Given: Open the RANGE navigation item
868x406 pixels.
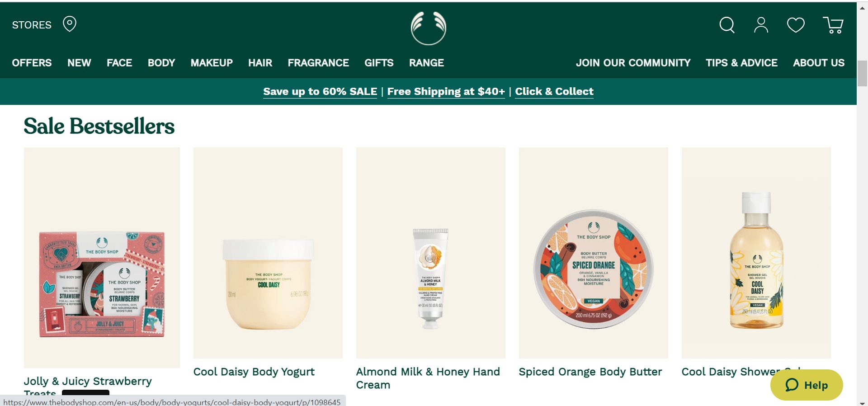Looking at the screenshot, I should tap(426, 63).
